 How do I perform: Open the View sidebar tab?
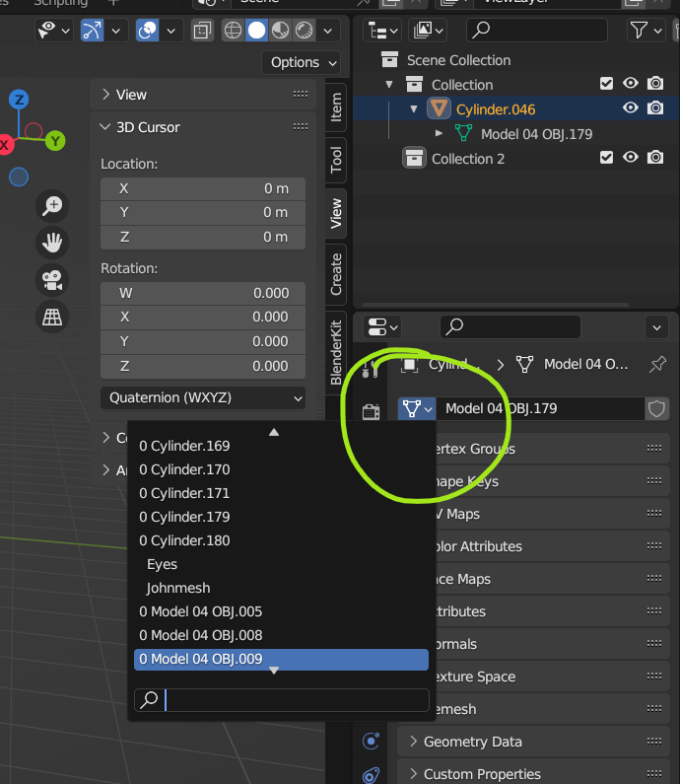[x=336, y=213]
